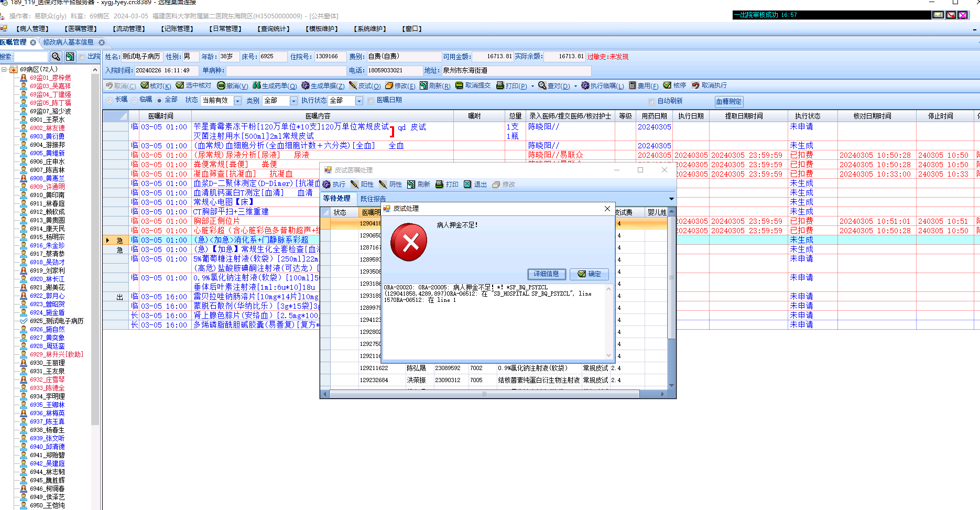
Task: Click the 血糖测定 button
Action: 728,101
